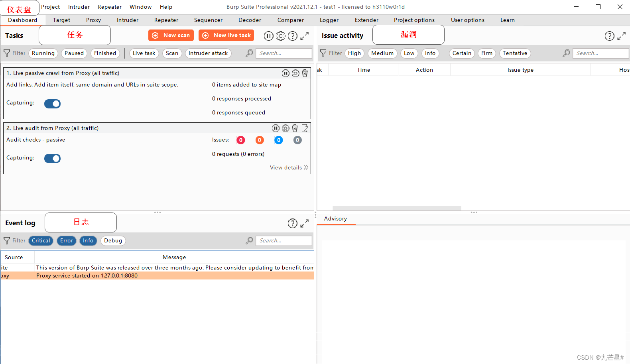Delete the Live passive crawl task
The height and width of the screenshot is (364, 630).
305,73
